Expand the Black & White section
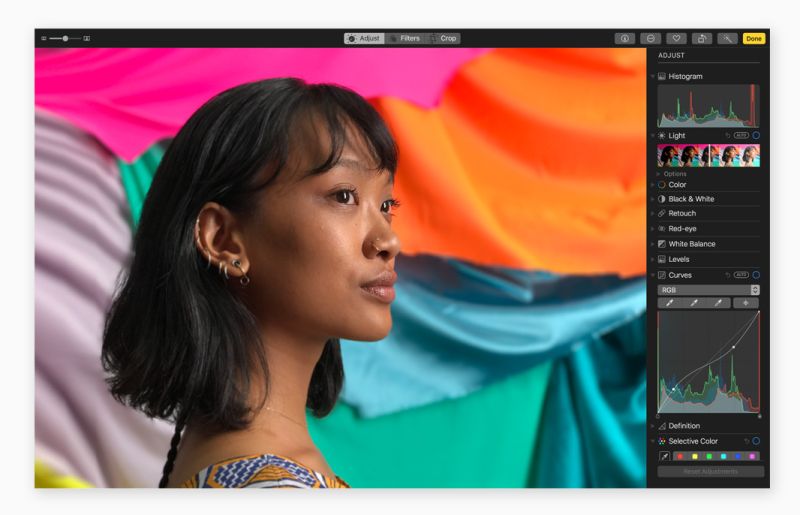The width and height of the screenshot is (800, 515). click(x=653, y=199)
